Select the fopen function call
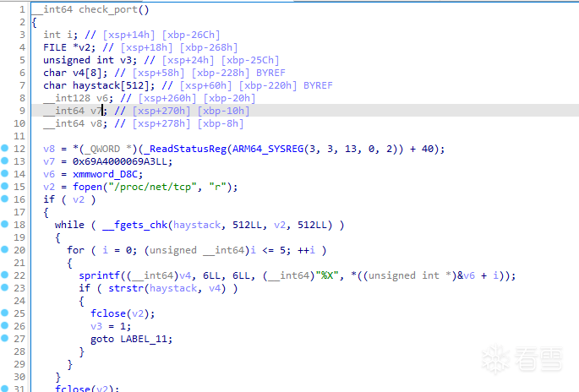Screen dimensions: 579x392 (x=88, y=187)
